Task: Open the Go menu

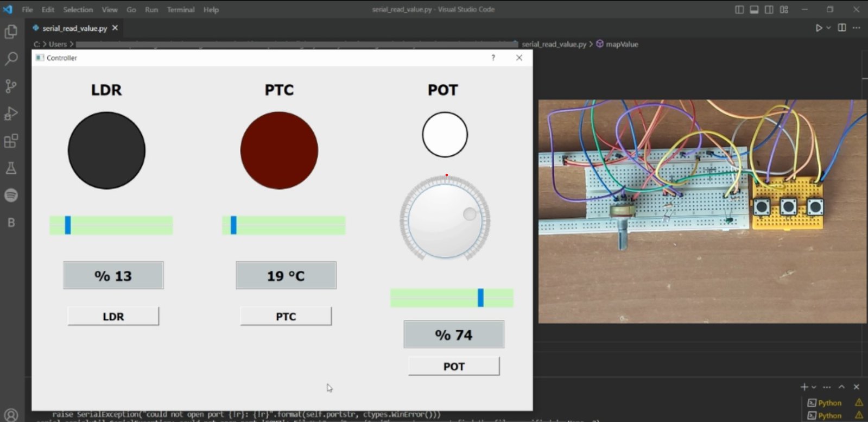Action: click(x=131, y=9)
